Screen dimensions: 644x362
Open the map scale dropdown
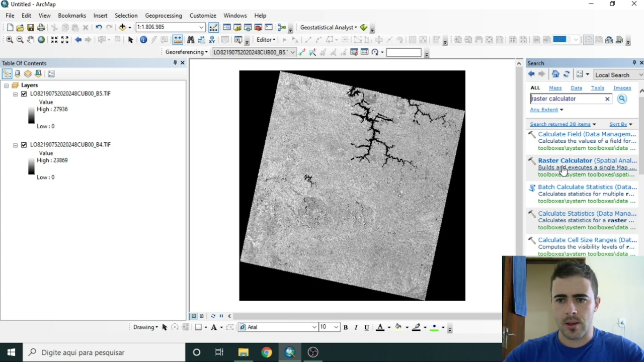(201, 27)
